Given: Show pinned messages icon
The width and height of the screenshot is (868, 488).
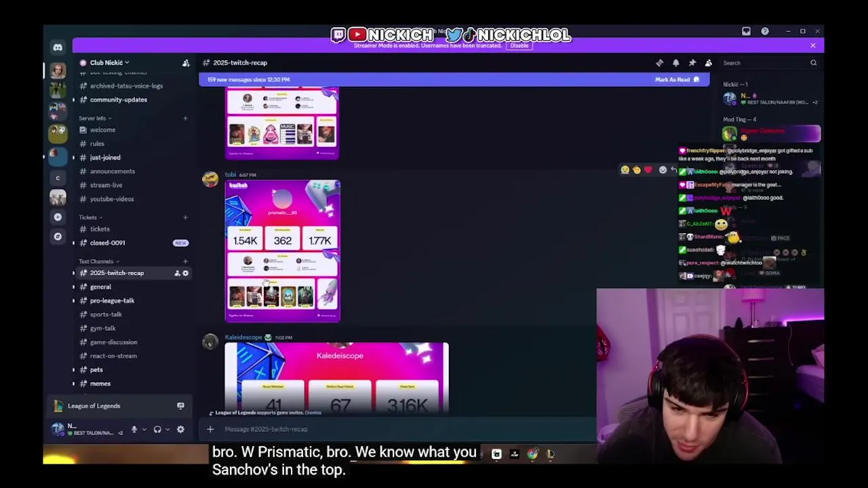Looking at the screenshot, I should pyautogui.click(x=692, y=63).
